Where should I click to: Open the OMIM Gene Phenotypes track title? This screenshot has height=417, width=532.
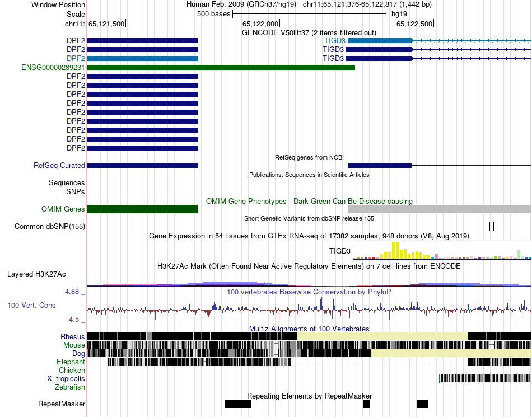[x=309, y=201]
